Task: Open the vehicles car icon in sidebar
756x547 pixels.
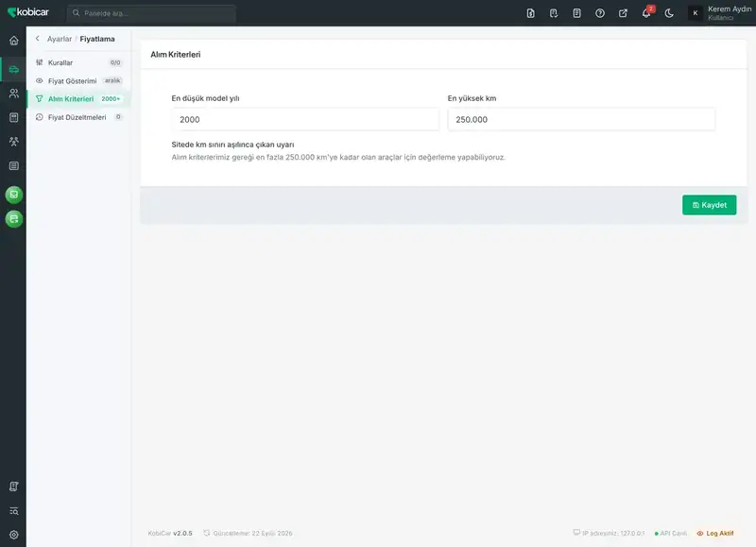Action: [13, 69]
